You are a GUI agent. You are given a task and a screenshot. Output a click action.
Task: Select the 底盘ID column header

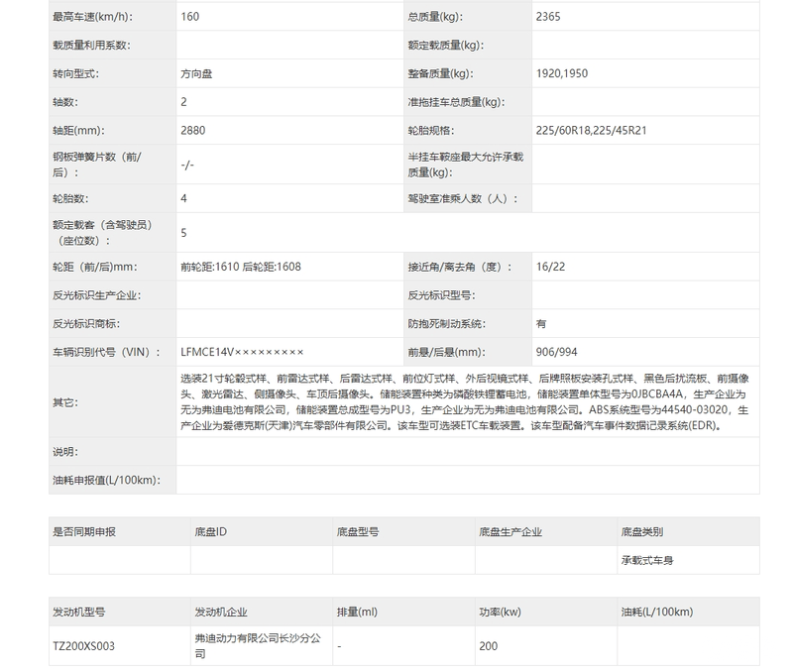click(211, 532)
